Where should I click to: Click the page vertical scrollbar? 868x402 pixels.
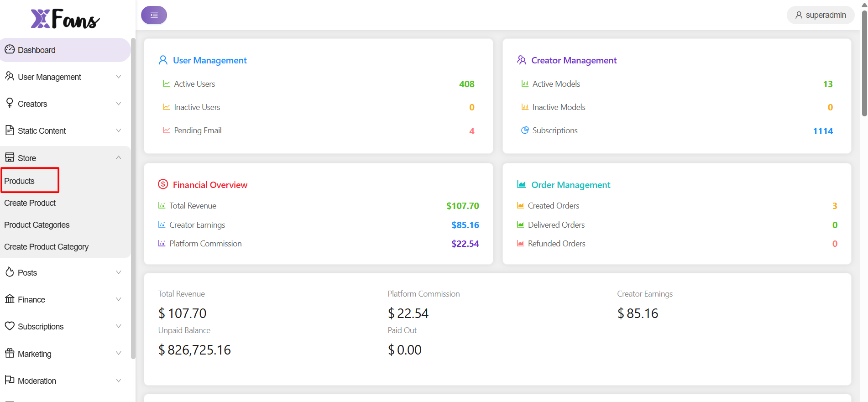click(x=864, y=64)
